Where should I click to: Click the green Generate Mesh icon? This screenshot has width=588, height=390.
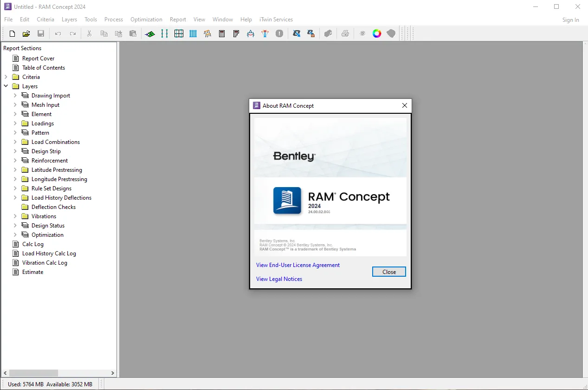(150, 33)
